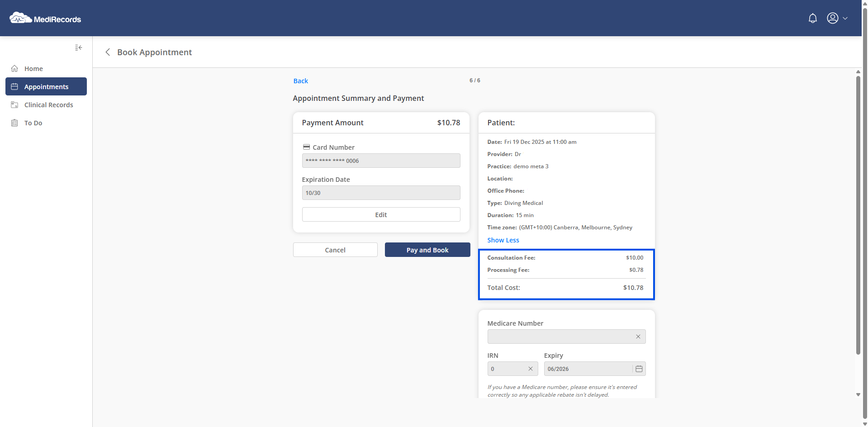Click the Consultation Fee $10.00 amount
Screen dimensions: 868x427
tap(635, 257)
